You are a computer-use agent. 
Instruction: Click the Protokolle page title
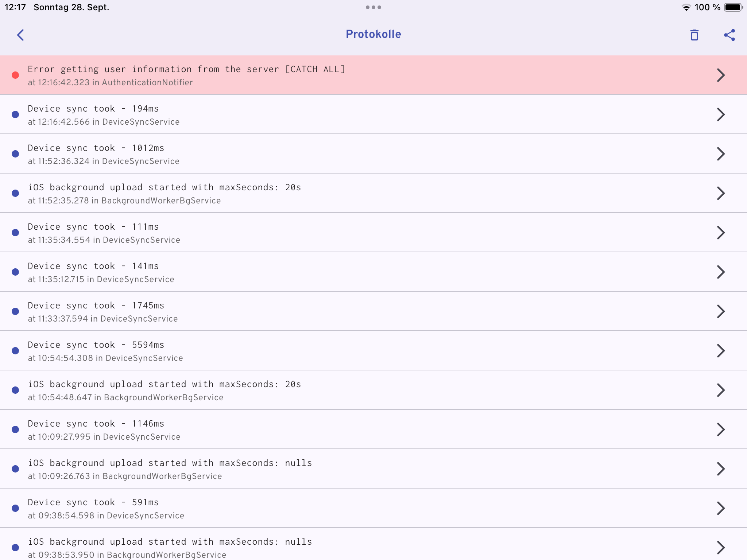(373, 34)
